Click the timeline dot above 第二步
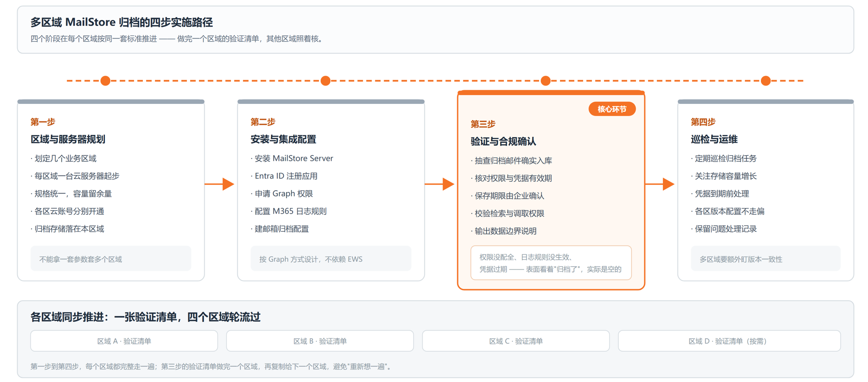This screenshot has width=868, height=382. pos(326,81)
